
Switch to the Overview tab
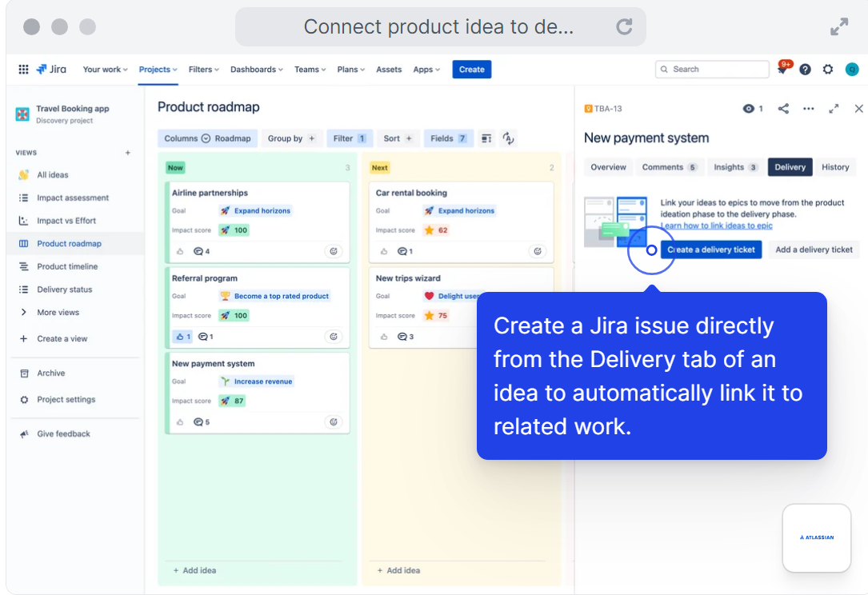click(x=608, y=167)
